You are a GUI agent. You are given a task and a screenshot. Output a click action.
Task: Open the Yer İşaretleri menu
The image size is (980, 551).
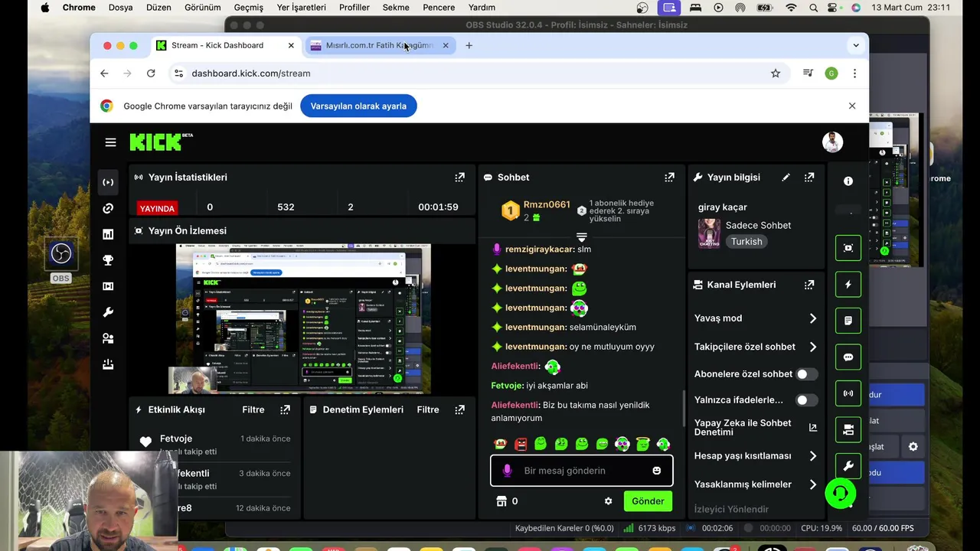click(x=301, y=8)
